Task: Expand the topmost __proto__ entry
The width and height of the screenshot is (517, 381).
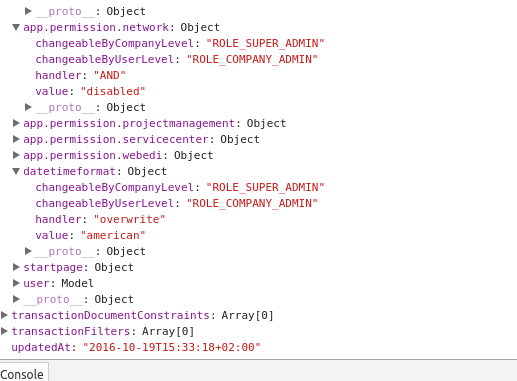Action: pos(28,11)
